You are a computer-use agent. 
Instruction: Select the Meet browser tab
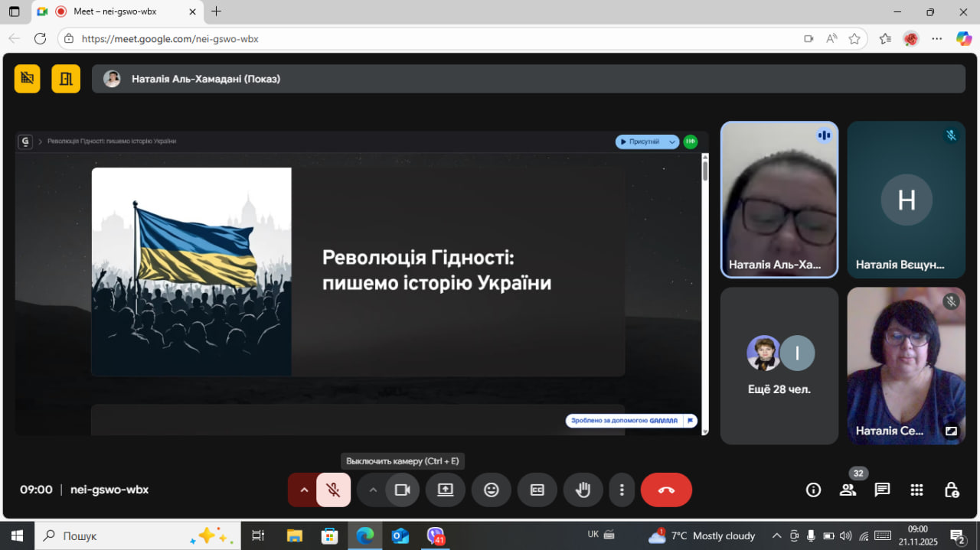(115, 11)
